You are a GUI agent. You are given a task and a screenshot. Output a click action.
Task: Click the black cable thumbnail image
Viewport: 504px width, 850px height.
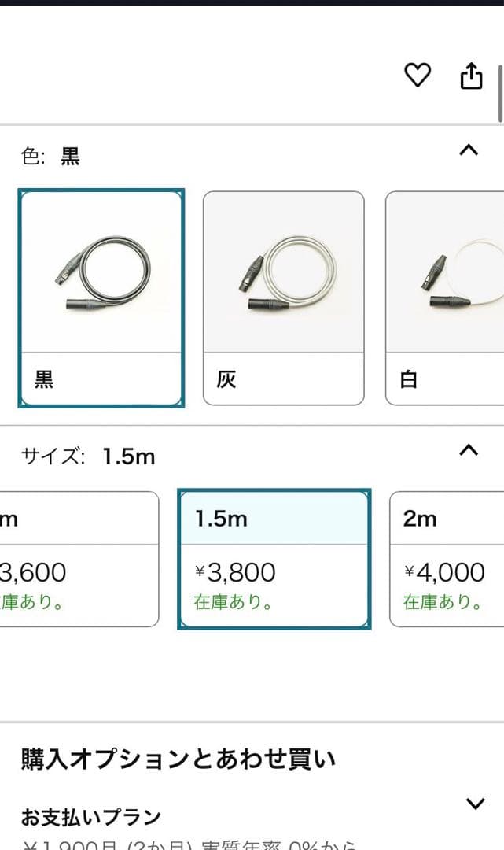[x=101, y=272]
